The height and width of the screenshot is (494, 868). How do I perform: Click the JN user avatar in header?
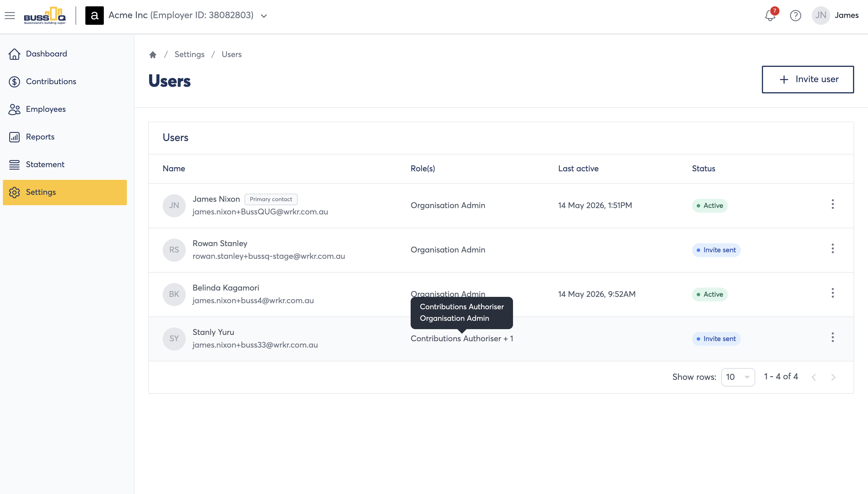click(820, 15)
